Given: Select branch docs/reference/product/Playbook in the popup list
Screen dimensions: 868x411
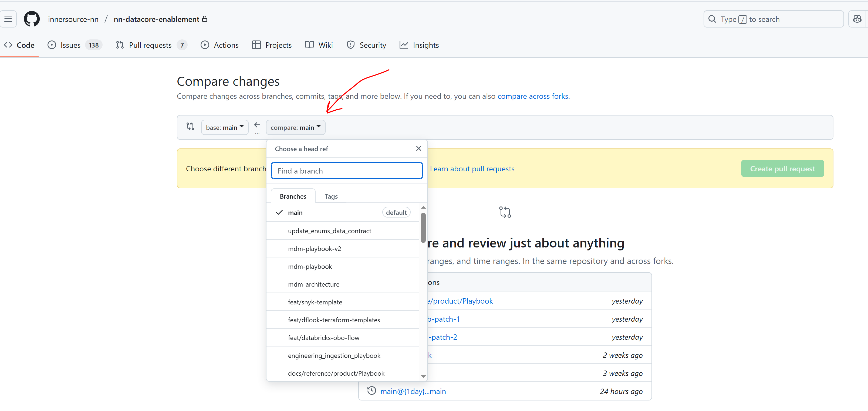Looking at the screenshot, I should pyautogui.click(x=343, y=373).
